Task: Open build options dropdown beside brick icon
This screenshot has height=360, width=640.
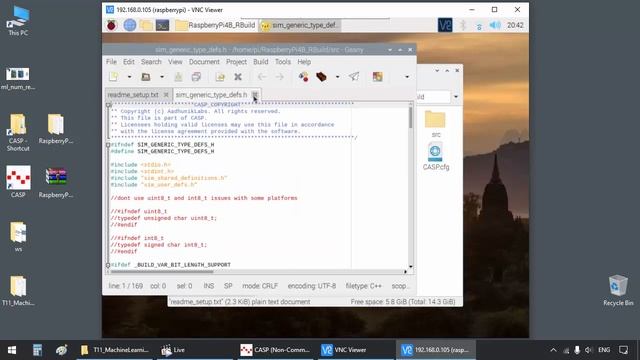Action: [338, 77]
